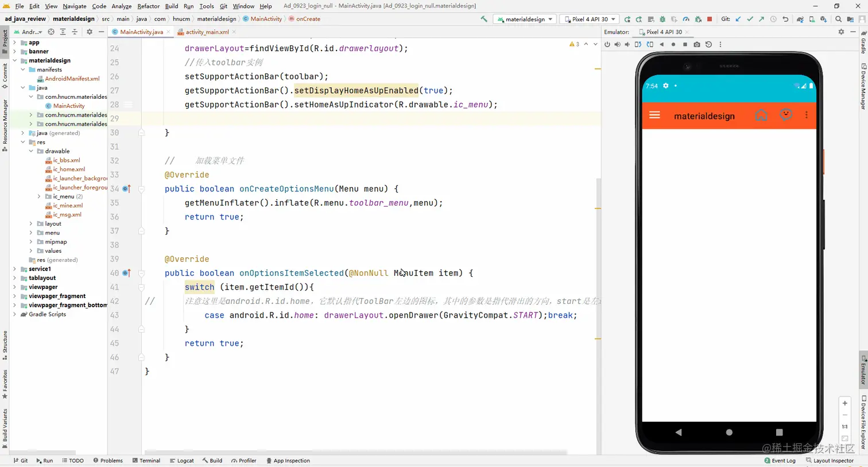Select the MainActivity.java editor tab
The image size is (868, 467).
141,32
